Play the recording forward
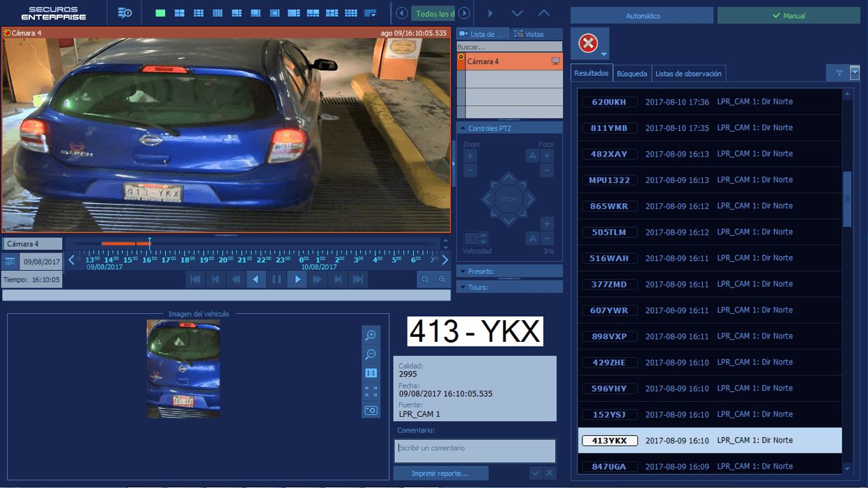Viewport: 868px width, 488px height. click(x=297, y=279)
